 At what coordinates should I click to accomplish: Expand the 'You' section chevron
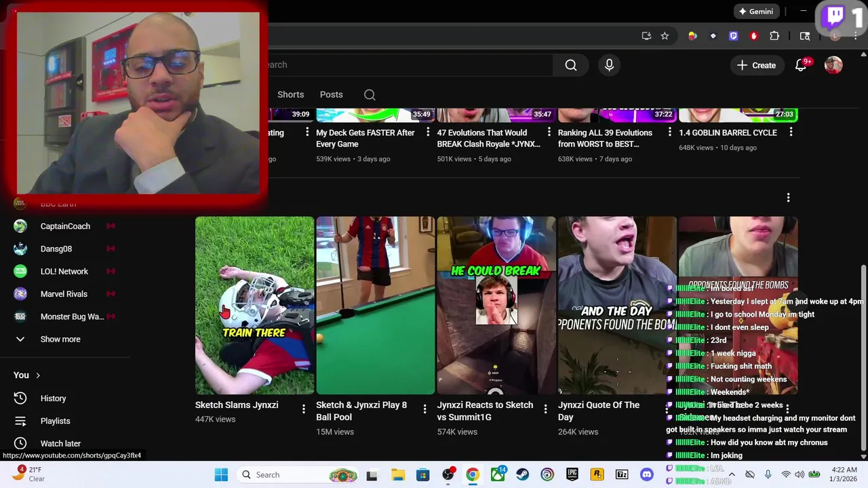(x=38, y=375)
